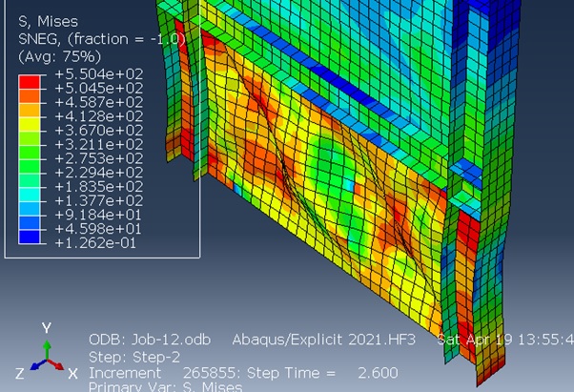Click the "SNEG, (fraction = -1.0)" legend line
This screenshot has width=574, height=392.
pyautogui.click(x=101, y=37)
